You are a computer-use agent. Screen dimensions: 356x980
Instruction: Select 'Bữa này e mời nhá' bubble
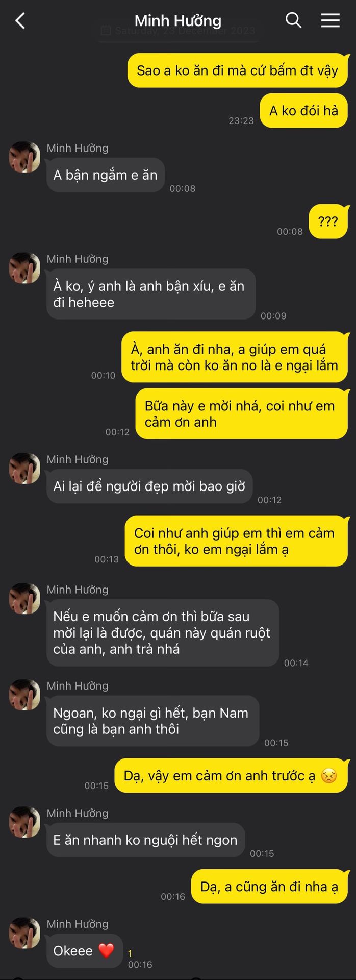pos(242,414)
